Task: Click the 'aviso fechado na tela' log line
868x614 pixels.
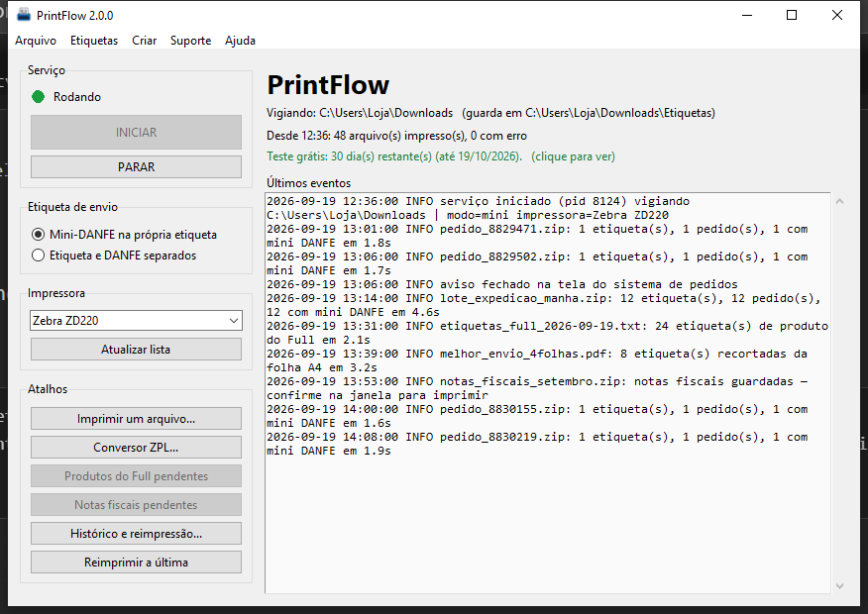Action: tap(502, 284)
